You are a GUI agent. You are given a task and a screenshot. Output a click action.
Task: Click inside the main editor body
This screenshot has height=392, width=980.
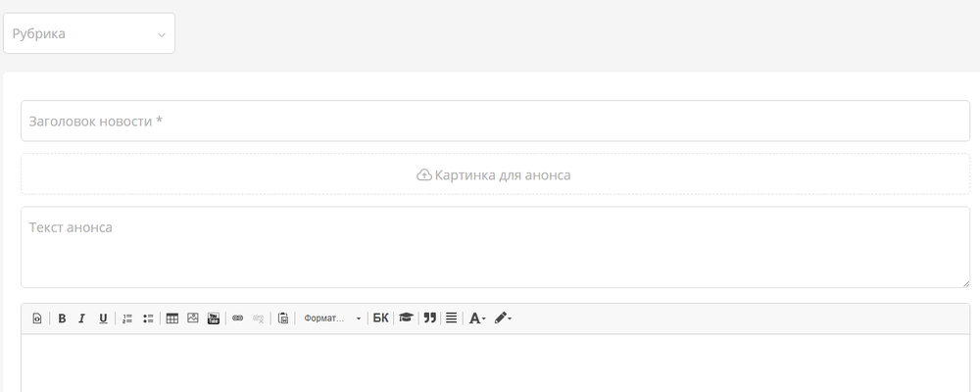tap(495, 364)
